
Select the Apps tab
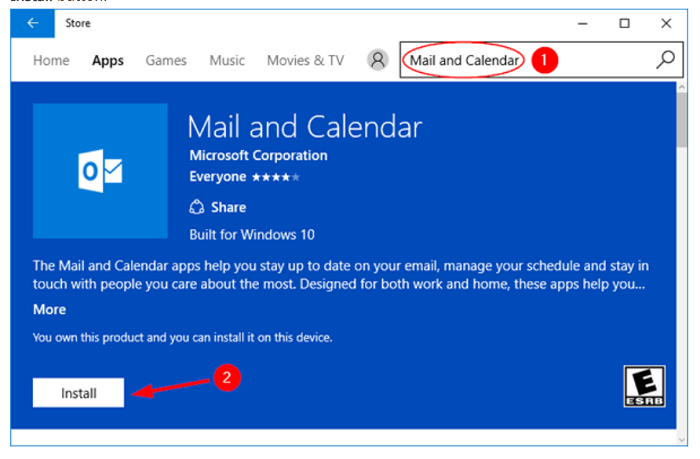pyautogui.click(x=108, y=61)
